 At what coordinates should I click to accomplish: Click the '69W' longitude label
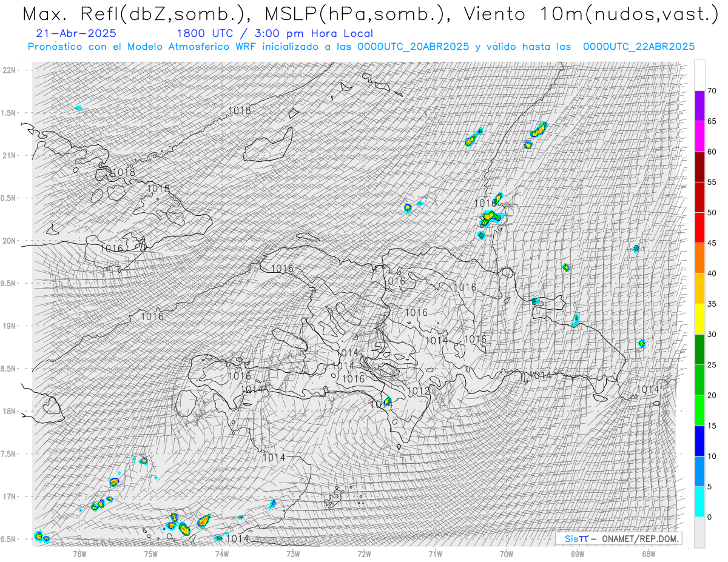click(578, 554)
